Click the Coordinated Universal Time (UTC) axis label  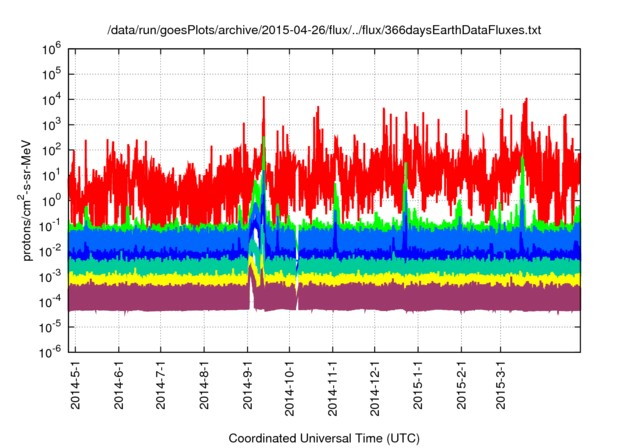(x=323, y=438)
